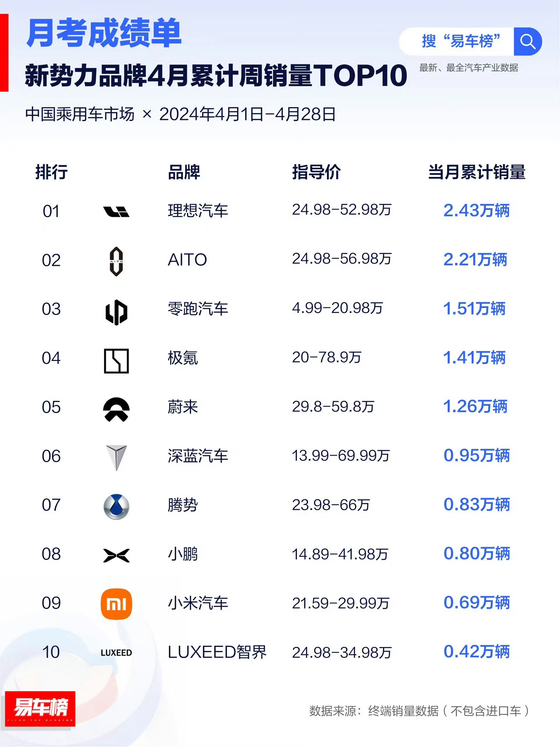The width and height of the screenshot is (560, 747).
Task: Click the sales figure 2.21万辆
Action: (x=475, y=259)
